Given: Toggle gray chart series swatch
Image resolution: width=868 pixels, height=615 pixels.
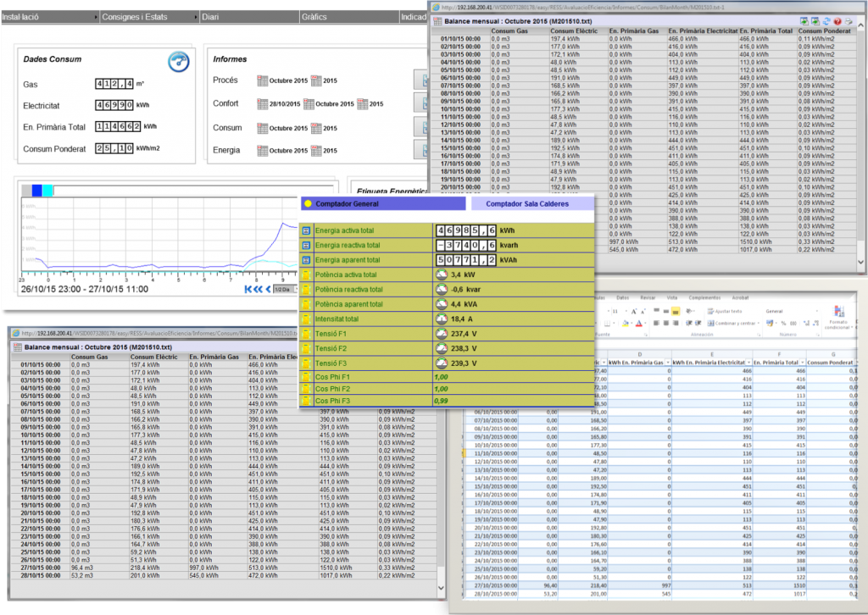Looking at the screenshot, I should 26,191.
